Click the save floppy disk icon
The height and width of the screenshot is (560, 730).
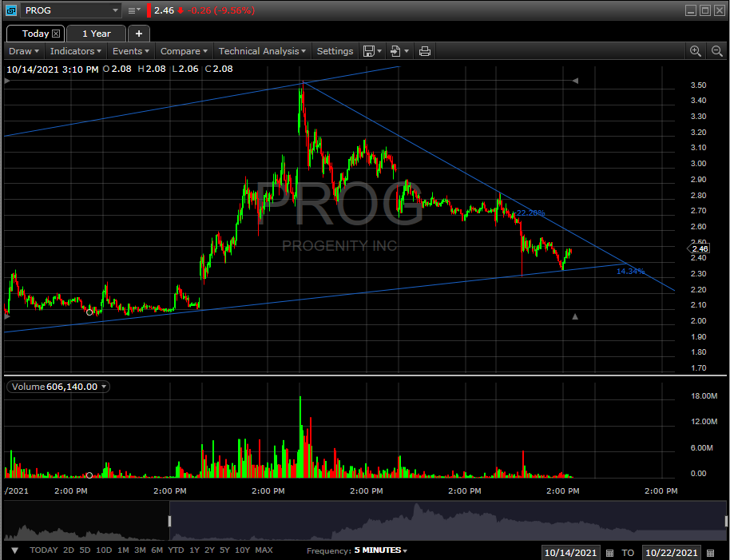point(369,51)
